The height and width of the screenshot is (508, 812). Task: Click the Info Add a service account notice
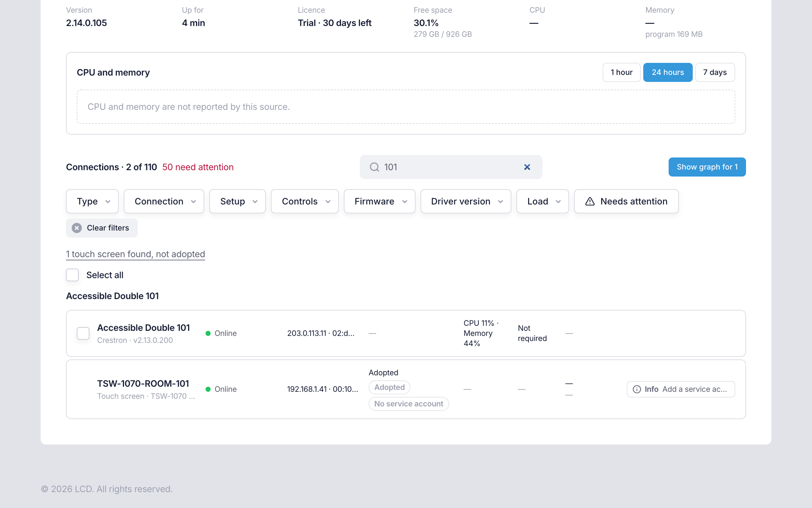(681, 389)
